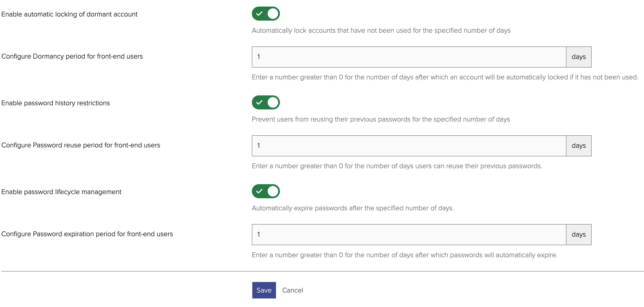Toggle the password history restrictions switch
Viewport: 644px width, 307px height.
pyautogui.click(x=266, y=102)
